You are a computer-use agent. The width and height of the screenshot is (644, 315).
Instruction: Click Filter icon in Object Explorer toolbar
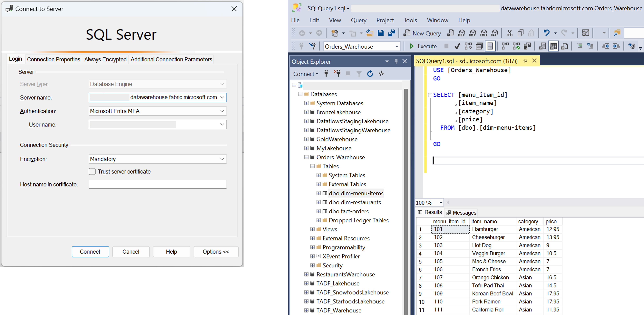coord(359,74)
